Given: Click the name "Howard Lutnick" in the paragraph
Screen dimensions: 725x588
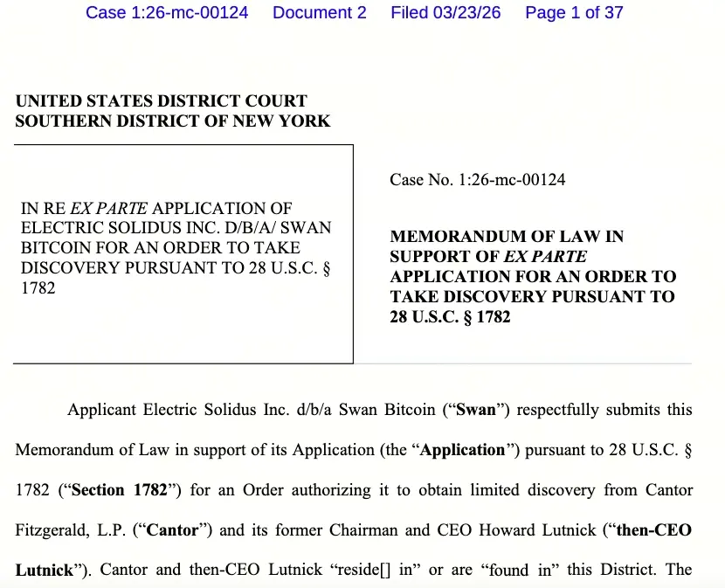Looking at the screenshot, I should 537,529.
